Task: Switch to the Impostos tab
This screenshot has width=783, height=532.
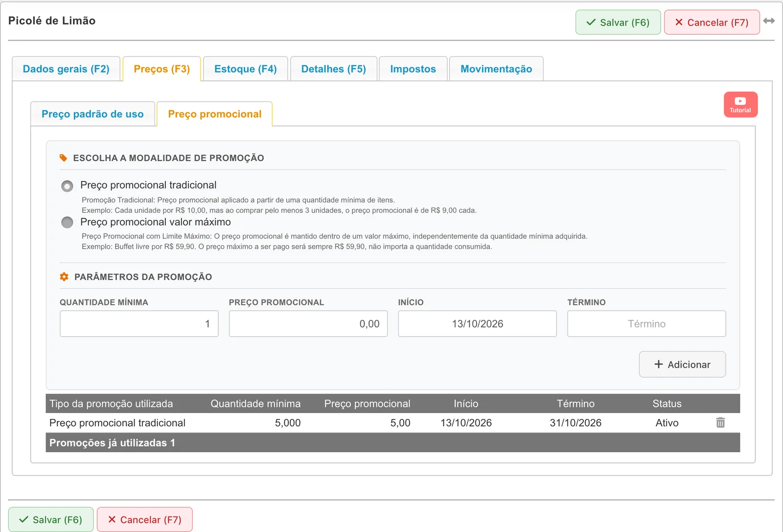Action: coord(413,69)
